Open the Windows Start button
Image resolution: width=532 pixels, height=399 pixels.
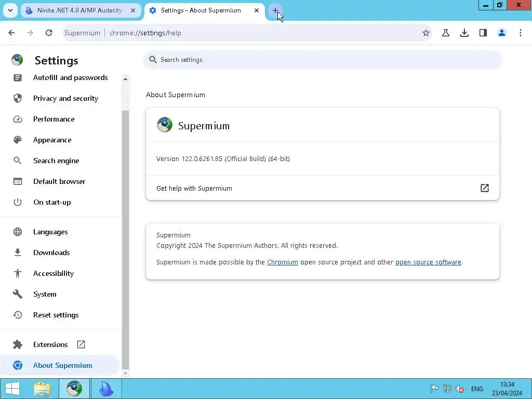pos(12,389)
